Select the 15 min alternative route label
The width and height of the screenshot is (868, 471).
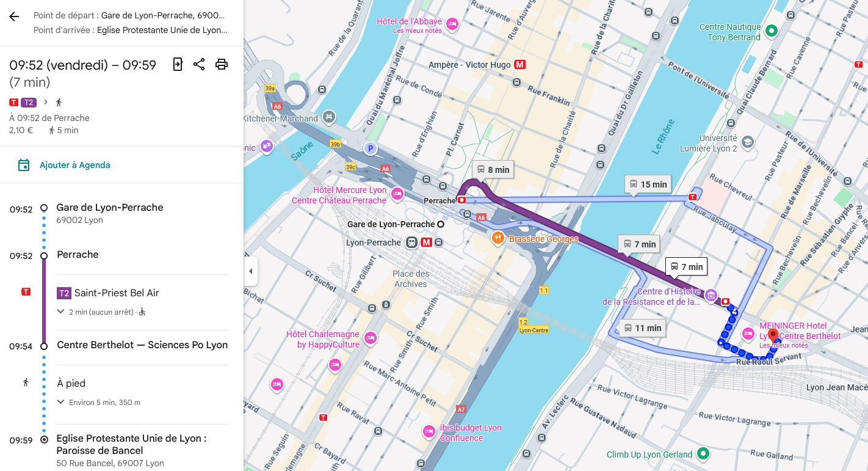tap(648, 184)
